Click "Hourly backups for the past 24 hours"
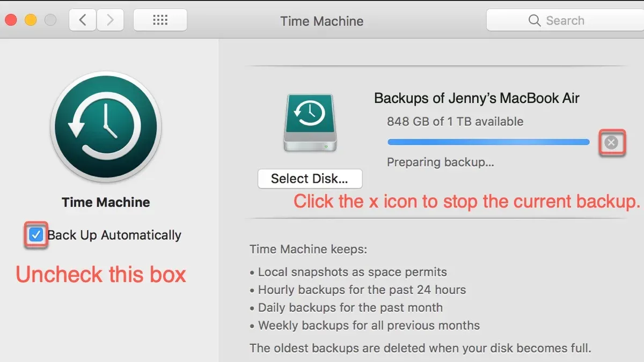 [x=362, y=290]
